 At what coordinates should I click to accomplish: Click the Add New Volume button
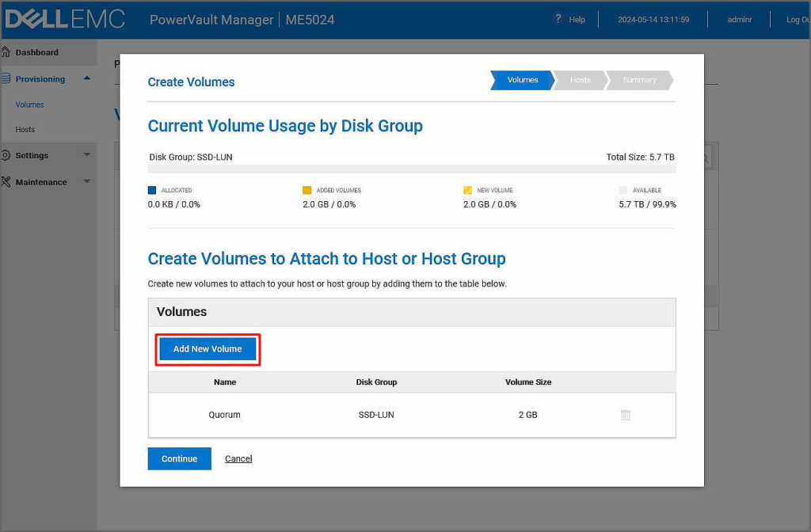tap(208, 349)
